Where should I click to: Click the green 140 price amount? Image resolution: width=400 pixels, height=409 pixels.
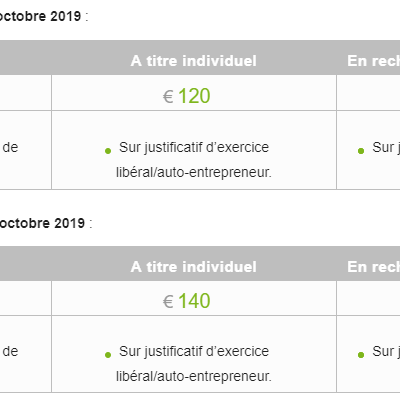click(x=194, y=301)
